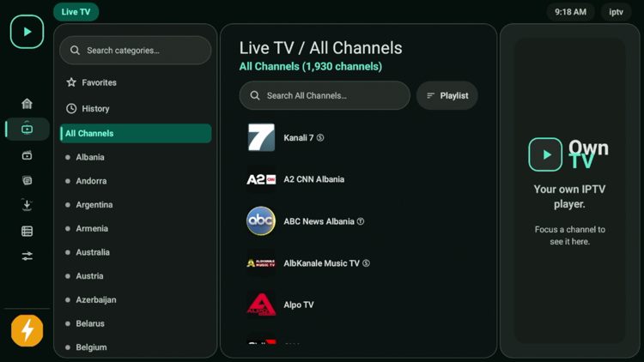Click the info badge beside Kanali 7
644x362 pixels.
coord(320,138)
